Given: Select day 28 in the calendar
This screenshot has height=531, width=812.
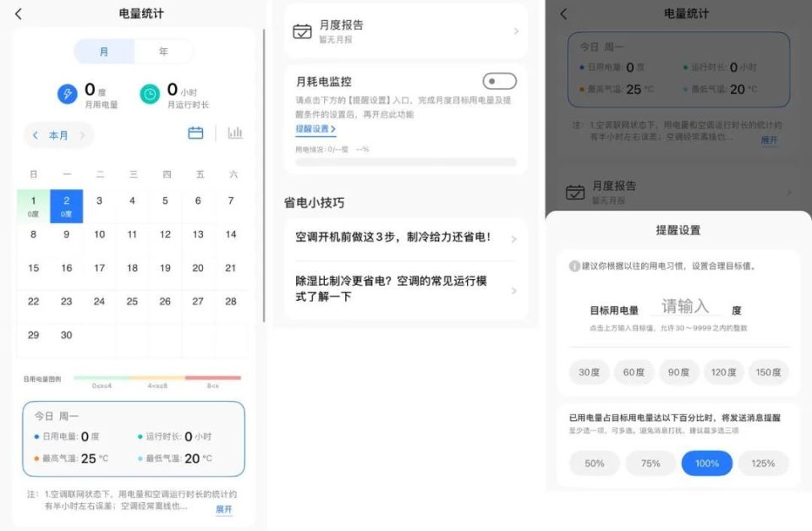Looking at the screenshot, I should tap(231, 301).
